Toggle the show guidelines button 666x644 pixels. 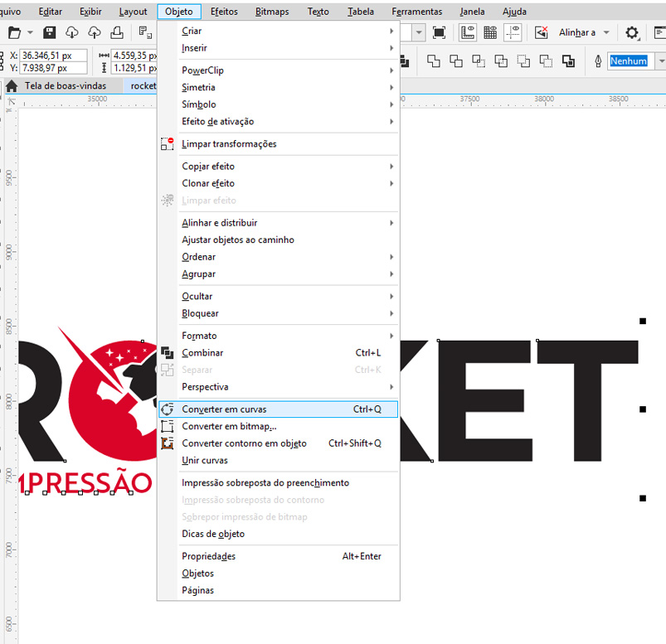click(x=514, y=32)
